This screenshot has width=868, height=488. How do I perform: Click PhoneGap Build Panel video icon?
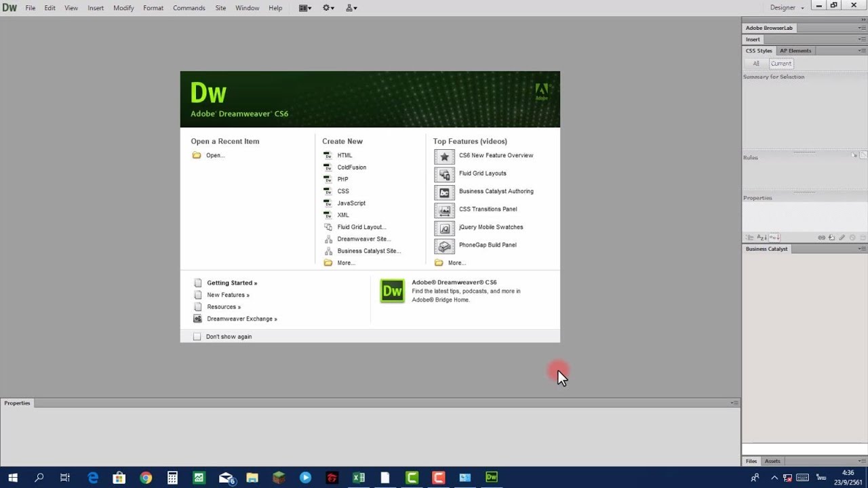444,246
